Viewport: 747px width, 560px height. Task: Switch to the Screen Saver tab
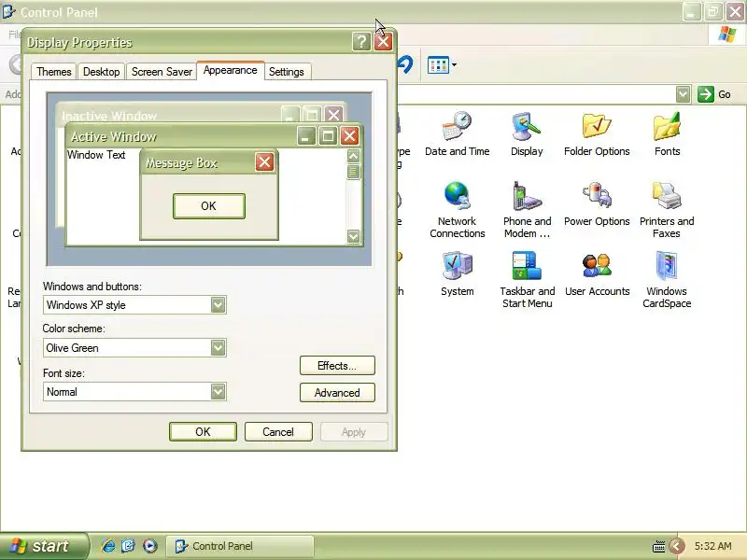click(162, 72)
